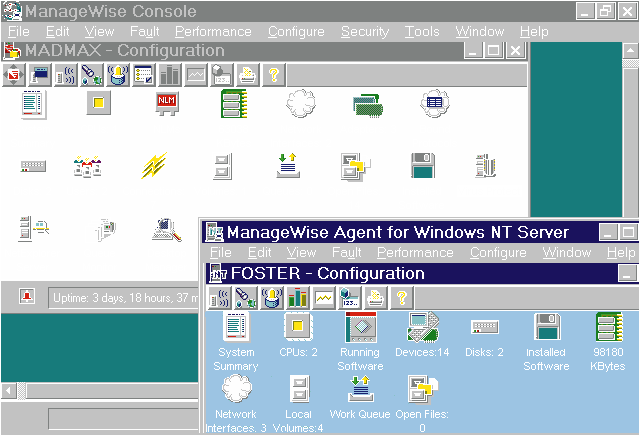The height and width of the screenshot is (436, 640).
Task: Open the Devices:14 icon
Action: click(x=423, y=327)
